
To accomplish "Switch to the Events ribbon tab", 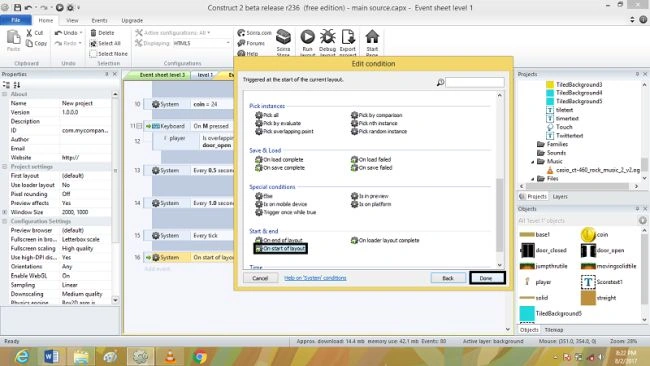I will [x=99, y=20].
